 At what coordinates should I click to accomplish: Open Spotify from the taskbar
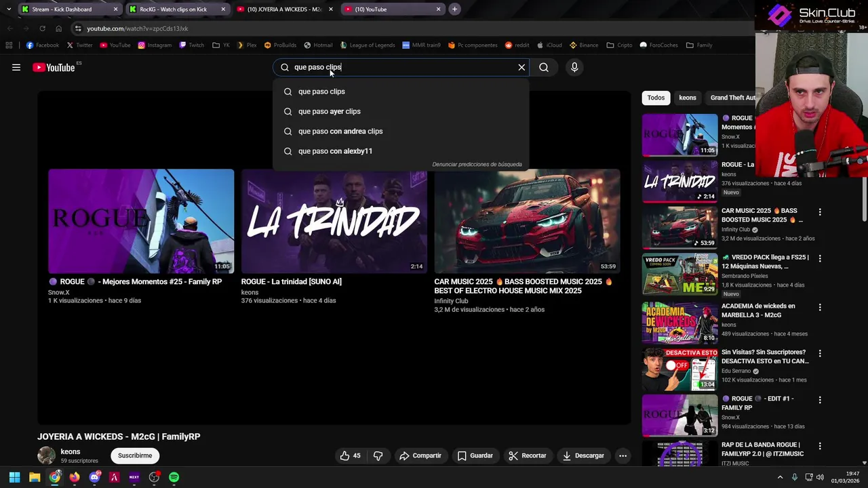[x=174, y=477]
